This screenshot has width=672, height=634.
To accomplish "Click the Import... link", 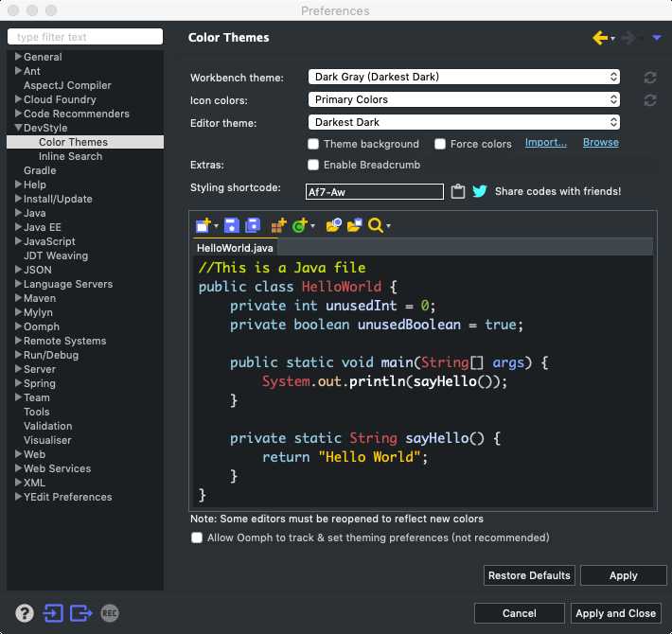I will pos(546,143).
